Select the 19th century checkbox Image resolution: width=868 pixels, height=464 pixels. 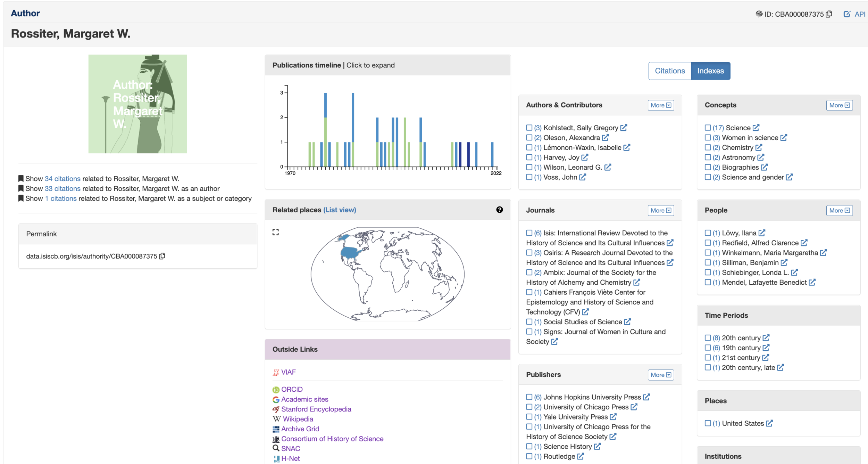click(x=708, y=348)
